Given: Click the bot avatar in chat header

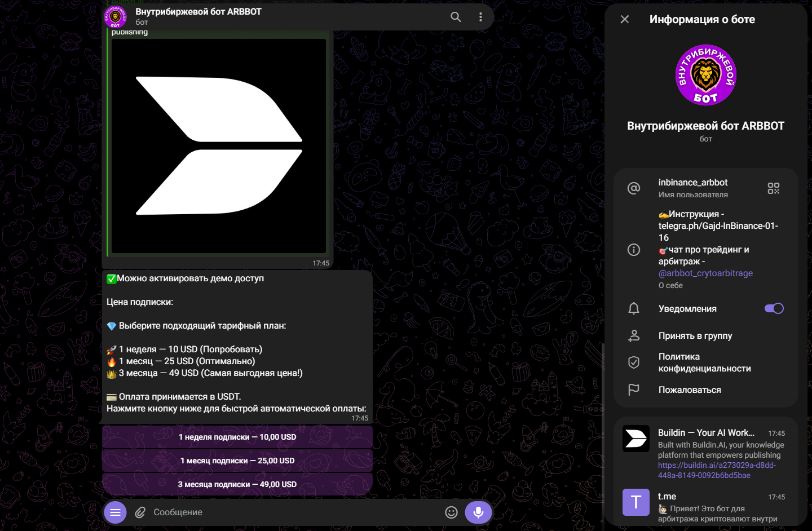Looking at the screenshot, I should point(116,17).
